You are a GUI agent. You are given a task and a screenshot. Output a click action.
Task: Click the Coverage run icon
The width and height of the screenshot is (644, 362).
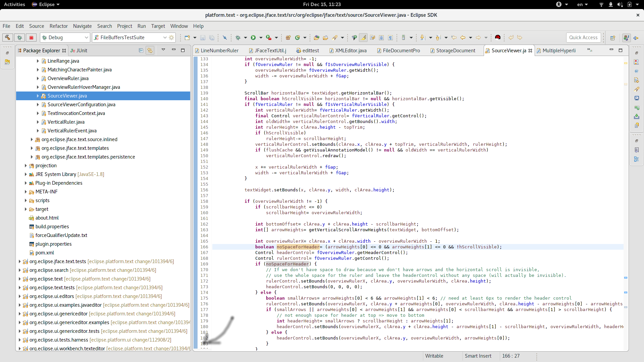[x=268, y=38]
